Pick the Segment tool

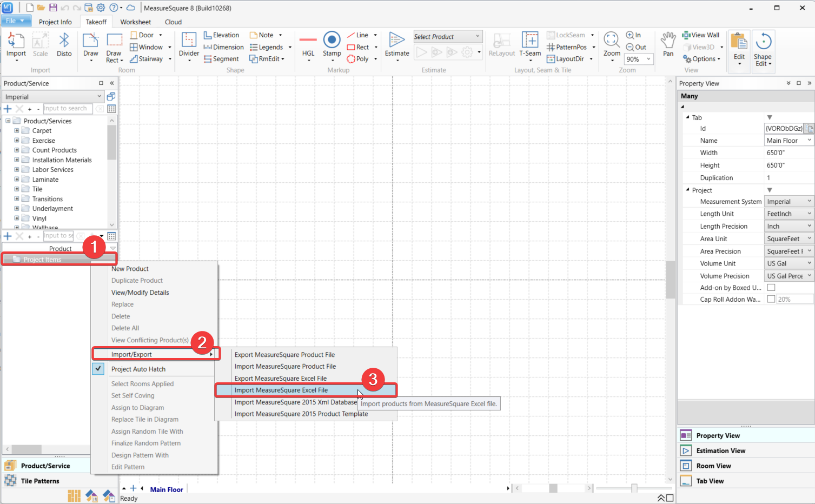[x=221, y=59]
